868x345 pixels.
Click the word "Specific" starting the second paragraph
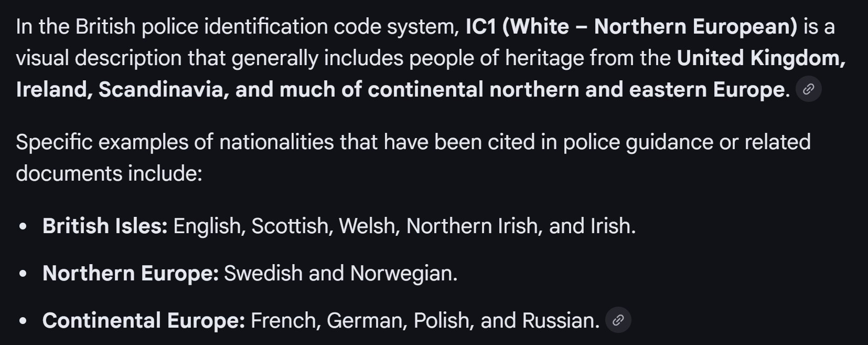coord(54,142)
